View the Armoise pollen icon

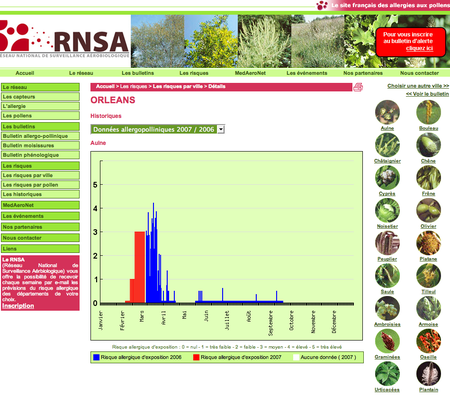[x=428, y=308]
